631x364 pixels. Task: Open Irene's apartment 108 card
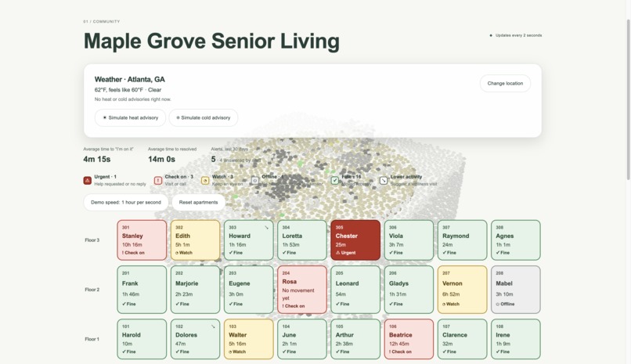[x=515, y=339]
